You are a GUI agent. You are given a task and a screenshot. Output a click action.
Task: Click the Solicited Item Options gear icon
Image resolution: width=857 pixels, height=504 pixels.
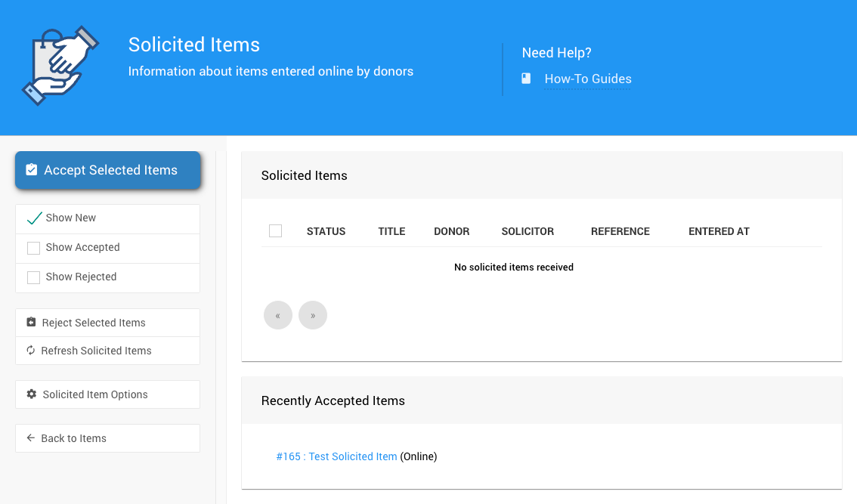click(x=32, y=394)
